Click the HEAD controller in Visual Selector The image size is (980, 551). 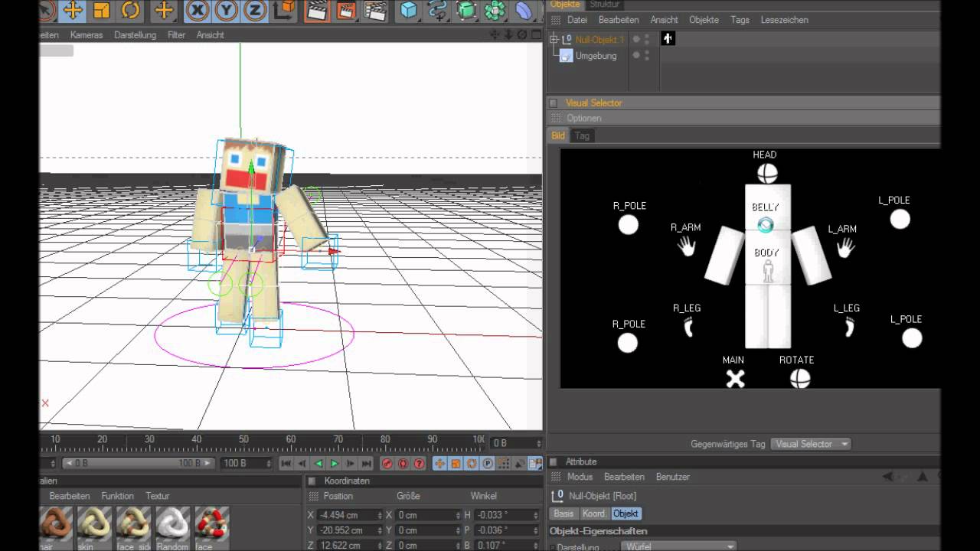(766, 173)
